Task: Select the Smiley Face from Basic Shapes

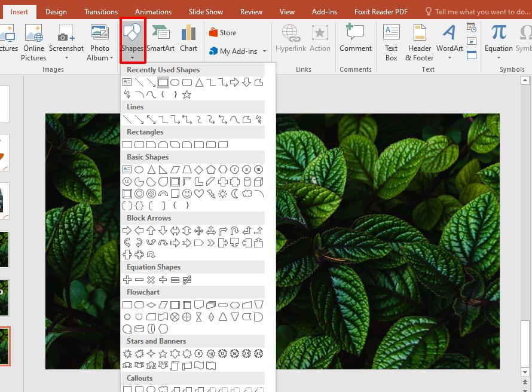Action: point(186,194)
